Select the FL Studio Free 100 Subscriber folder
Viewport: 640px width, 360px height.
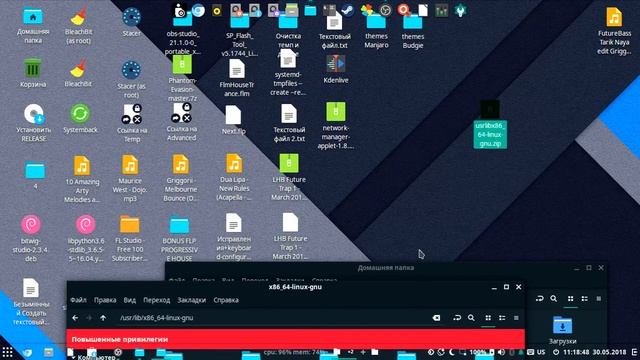pyautogui.click(x=130, y=238)
